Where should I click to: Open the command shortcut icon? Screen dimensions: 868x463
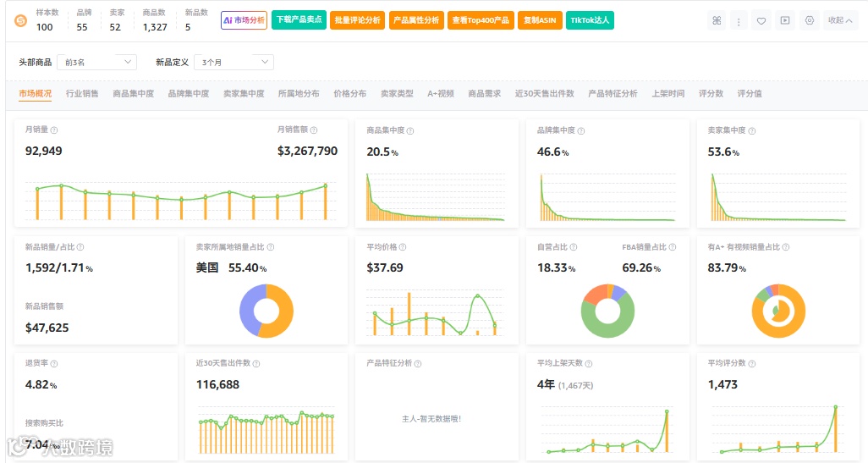[x=717, y=20]
